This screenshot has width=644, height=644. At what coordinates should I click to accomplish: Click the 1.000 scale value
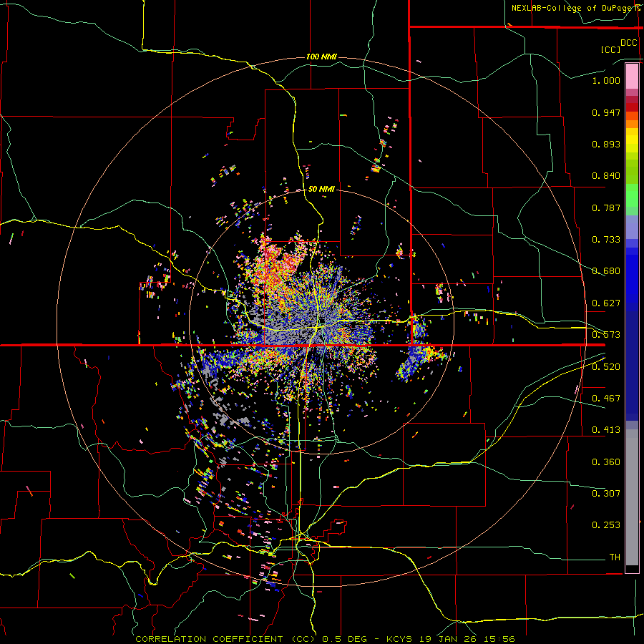point(606,80)
